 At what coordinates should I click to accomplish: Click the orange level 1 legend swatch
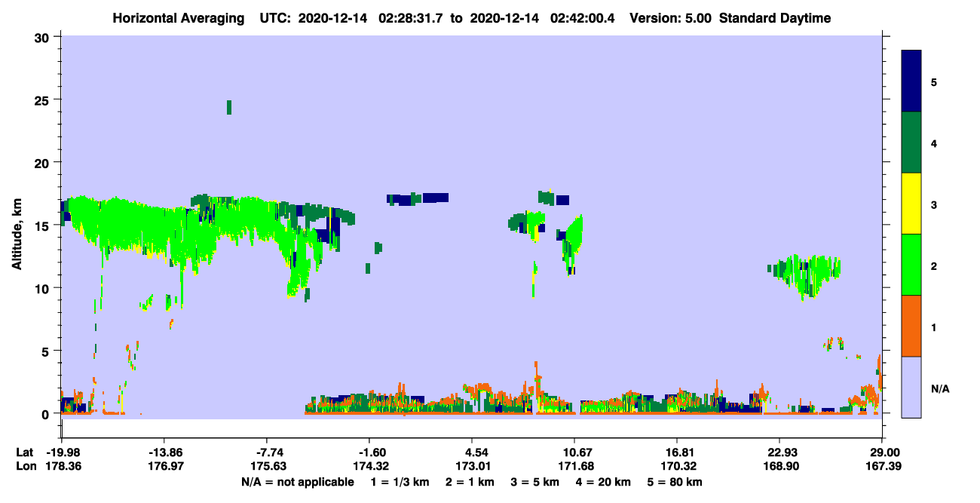point(911,326)
